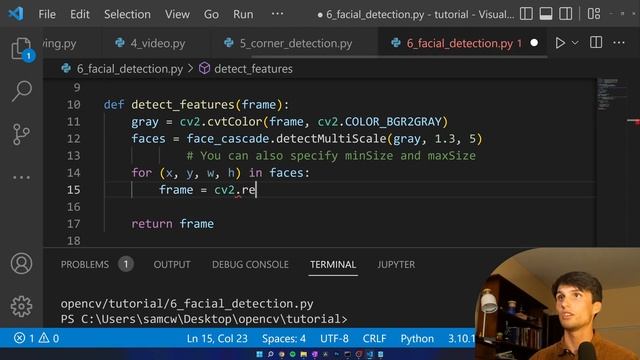Open the File menu
Image resolution: width=640 pixels, height=360 pixels.
[x=47, y=14]
